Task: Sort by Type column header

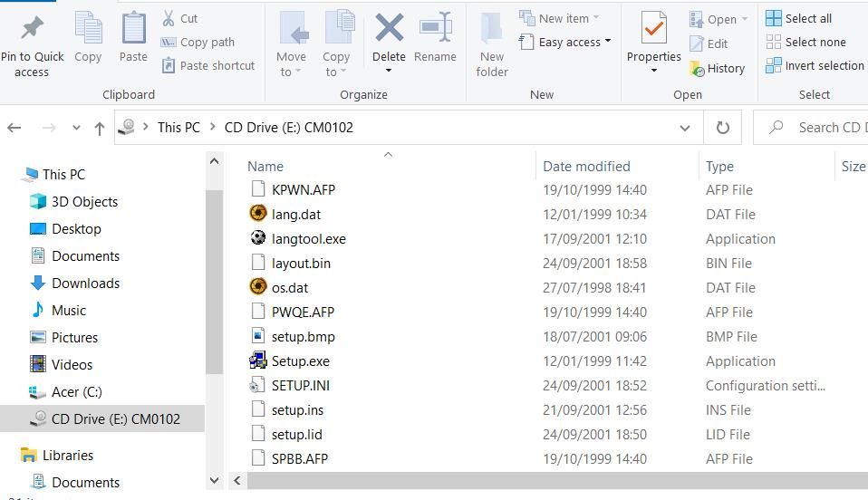Action: tap(719, 166)
